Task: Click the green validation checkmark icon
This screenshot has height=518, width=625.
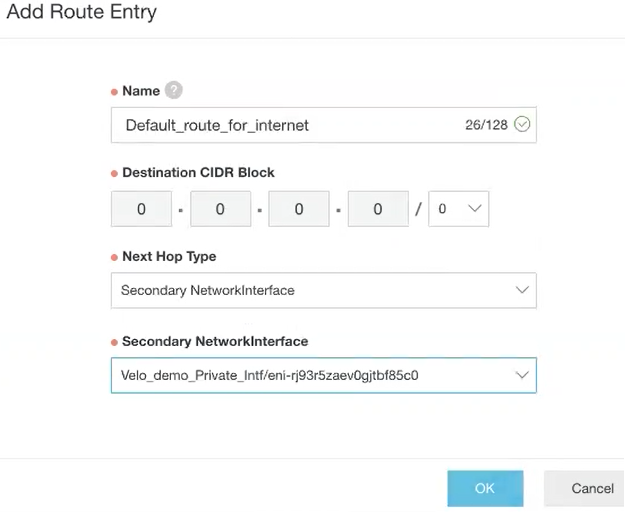Action: [521, 125]
